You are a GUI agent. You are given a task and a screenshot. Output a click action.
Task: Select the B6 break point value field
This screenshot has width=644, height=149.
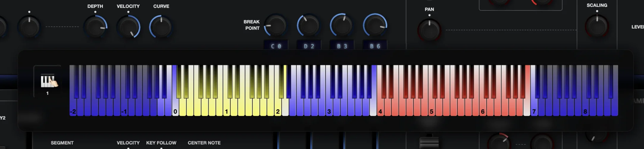(375, 46)
